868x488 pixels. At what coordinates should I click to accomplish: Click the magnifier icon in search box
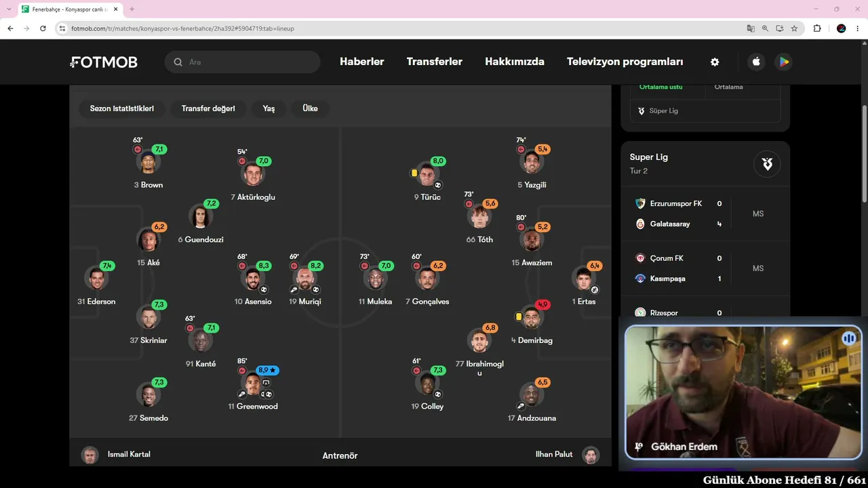(178, 62)
